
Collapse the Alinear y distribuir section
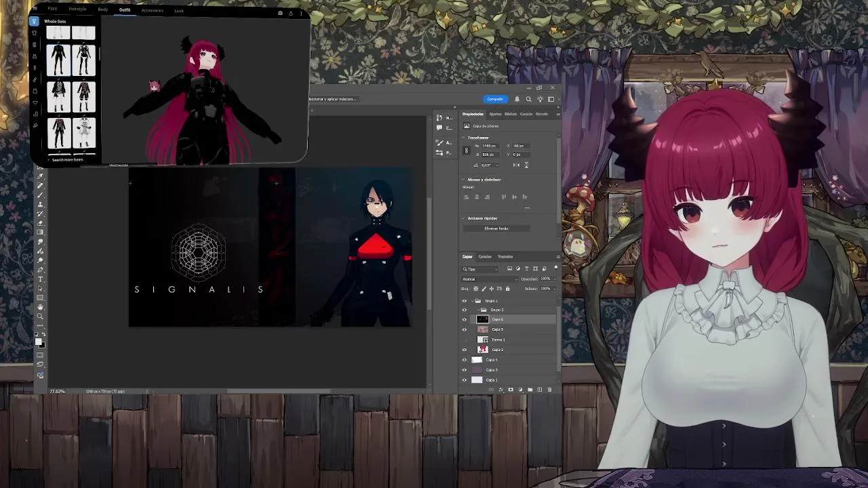(463, 180)
